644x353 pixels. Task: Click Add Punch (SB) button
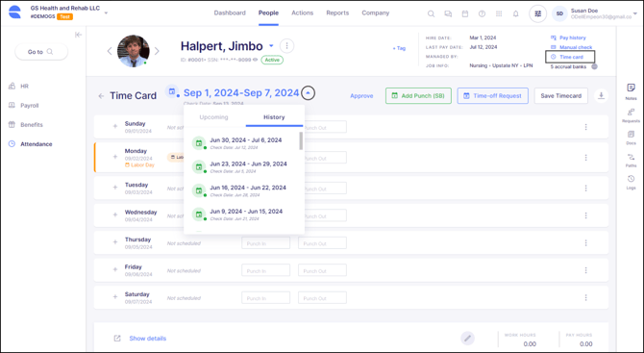point(418,96)
